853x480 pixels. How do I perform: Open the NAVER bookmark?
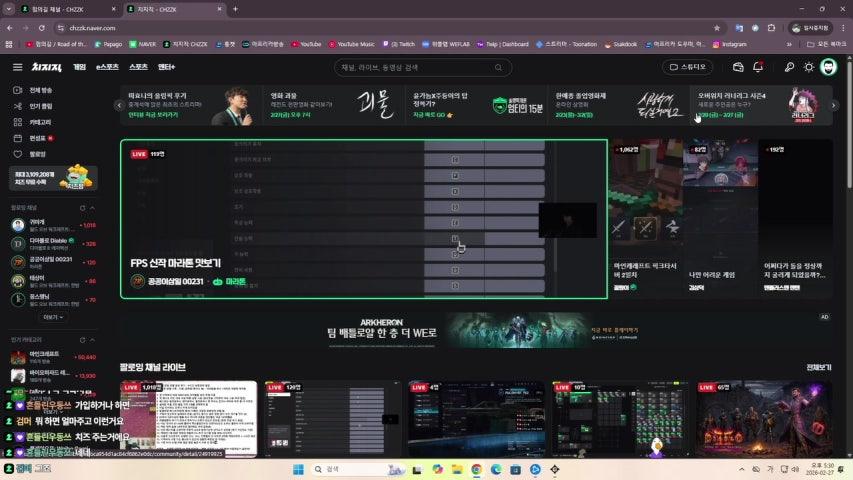coord(143,44)
